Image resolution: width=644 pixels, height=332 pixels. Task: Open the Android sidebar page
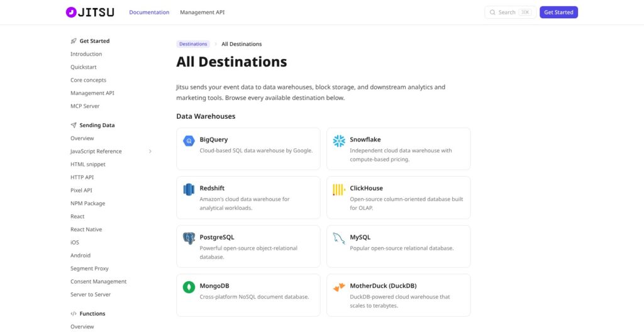pos(80,255)
